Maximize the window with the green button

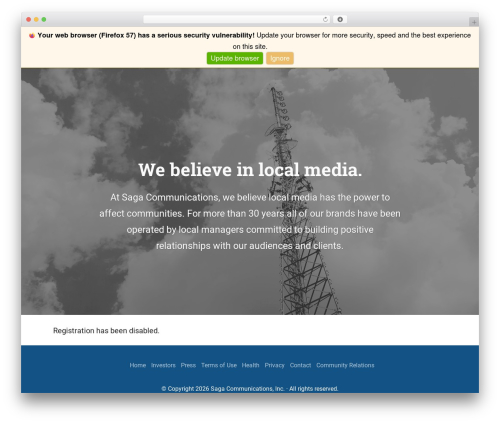[x=44, y=20]
